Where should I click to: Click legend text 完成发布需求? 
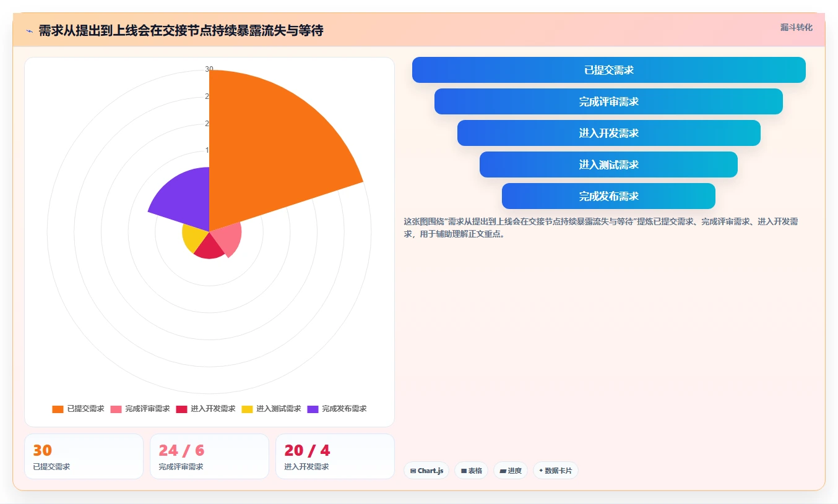click(344, 409)
